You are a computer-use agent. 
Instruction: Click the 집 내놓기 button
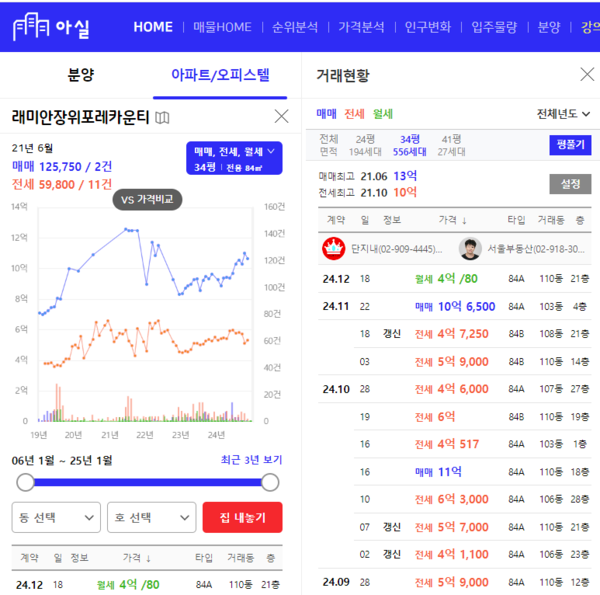243,517
